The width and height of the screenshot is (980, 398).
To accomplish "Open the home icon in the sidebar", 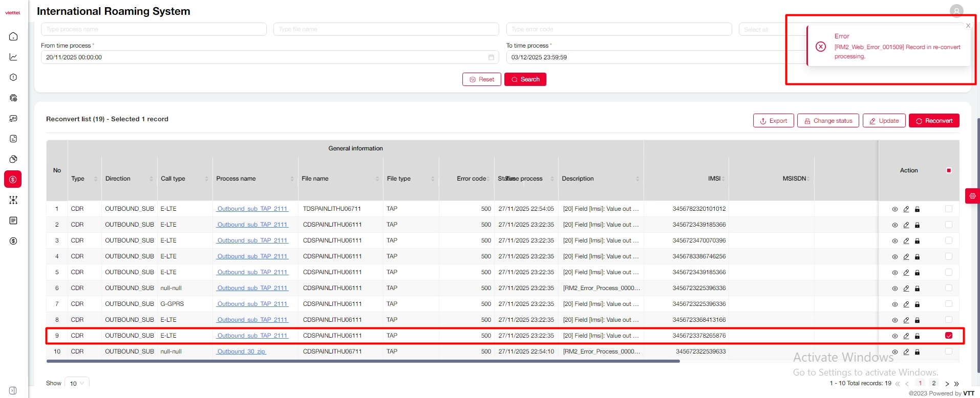I will [13, 36].
